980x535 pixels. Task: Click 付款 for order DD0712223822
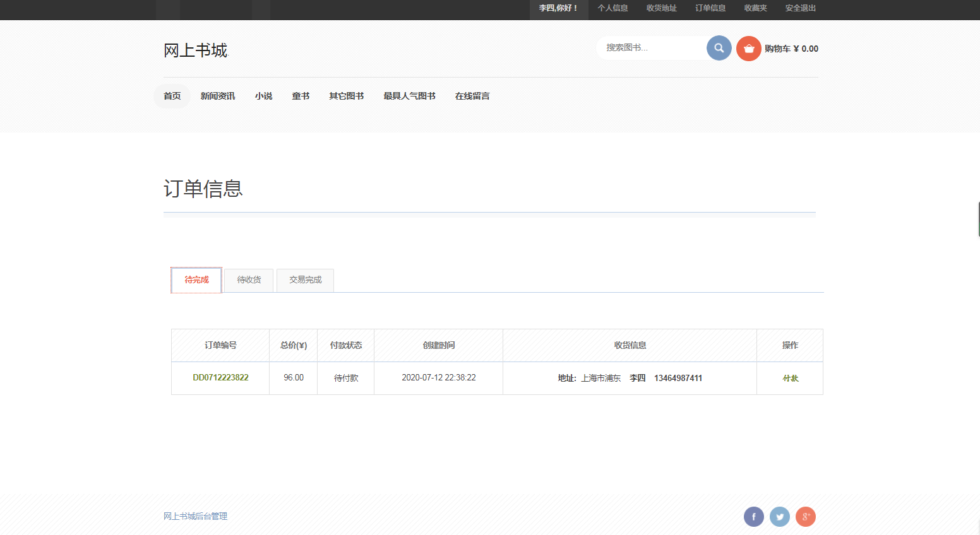click(791, 379)
